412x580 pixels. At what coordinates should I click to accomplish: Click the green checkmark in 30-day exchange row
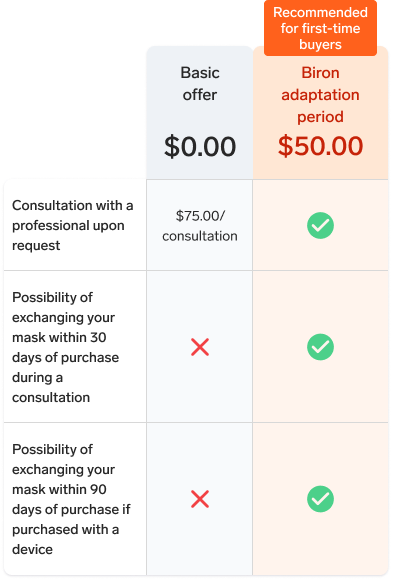[x=320, y=347]
